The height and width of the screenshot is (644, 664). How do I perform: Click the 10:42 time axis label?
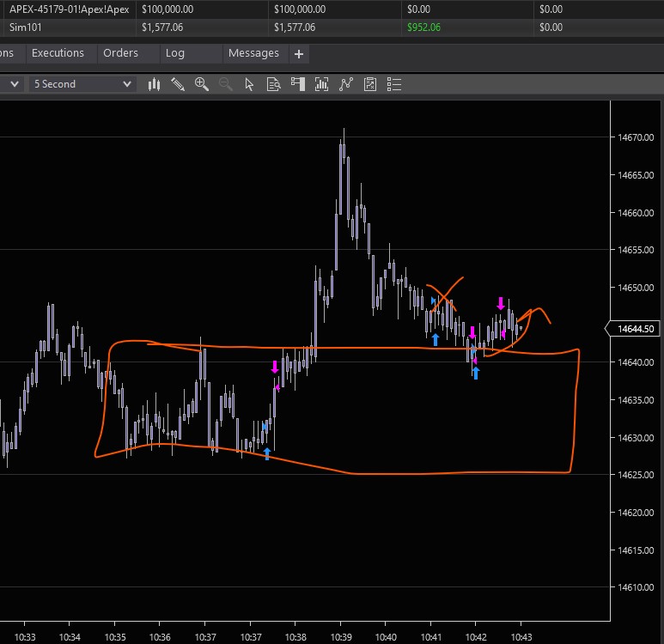pos(476,637)
